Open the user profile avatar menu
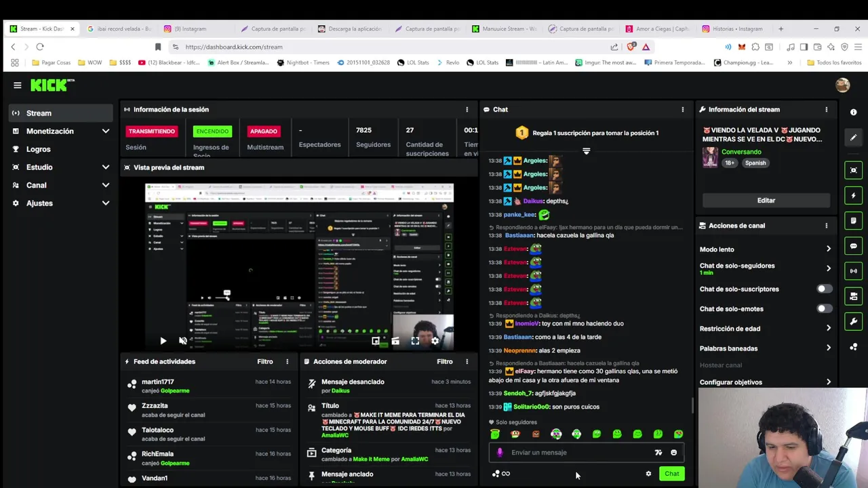Viewport: 868px width, 488px height. (843, 85)
